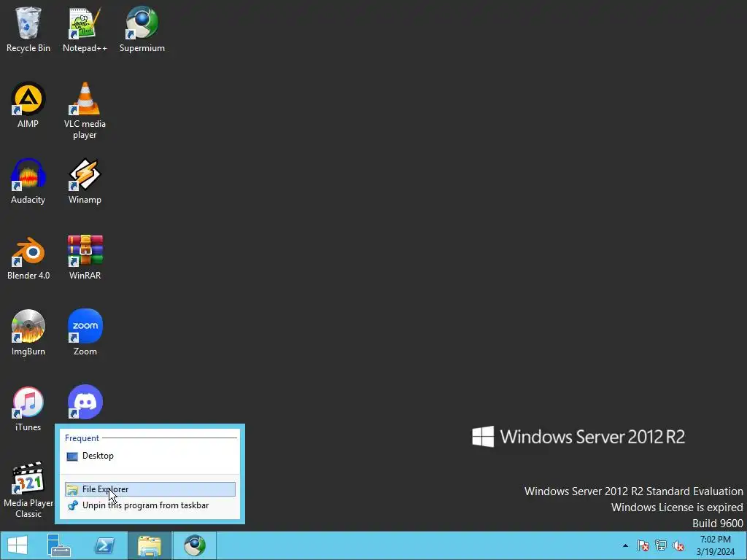This screenshot has width=747, height=560.
Task: Click the WinRAR desktop icon
Action: tap(85, 257)
